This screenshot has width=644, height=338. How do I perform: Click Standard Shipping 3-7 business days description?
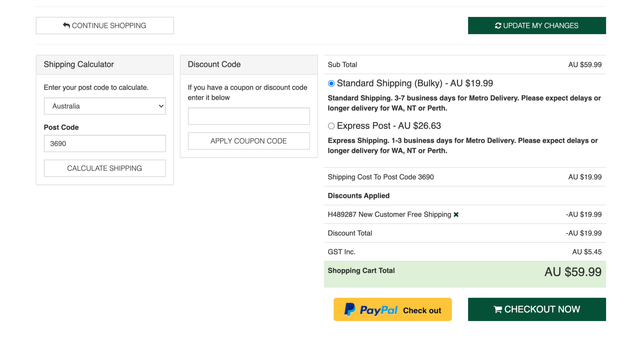(464, 103)
